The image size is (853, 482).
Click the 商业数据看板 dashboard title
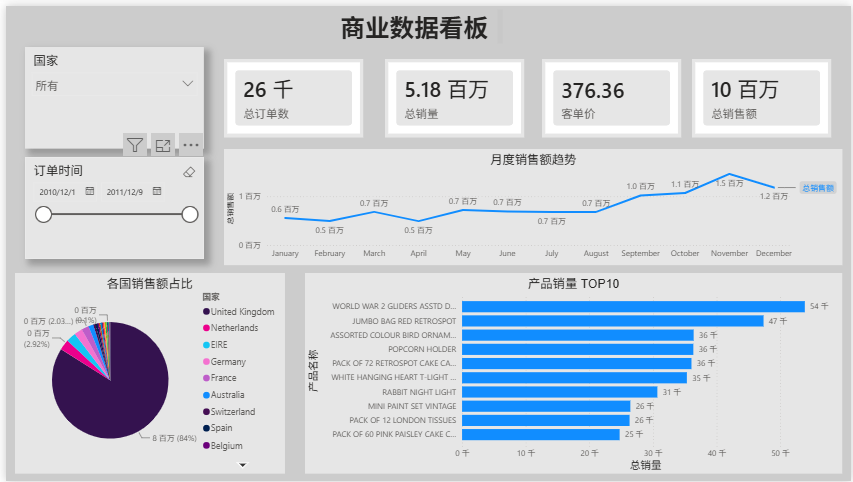415,28
